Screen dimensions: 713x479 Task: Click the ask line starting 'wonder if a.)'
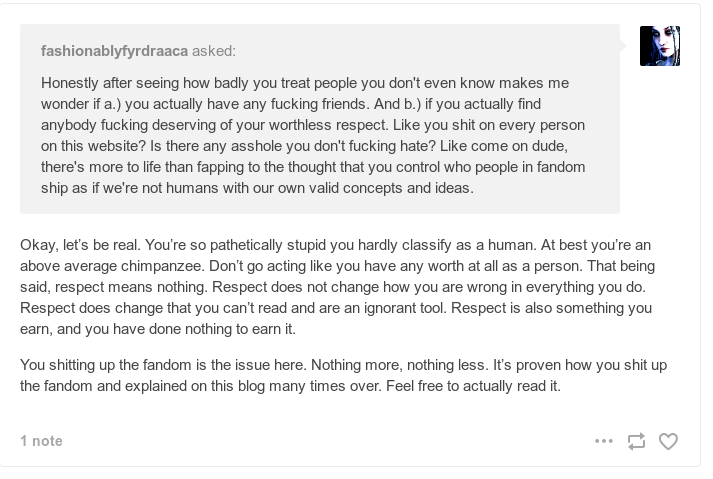(291, 104)
